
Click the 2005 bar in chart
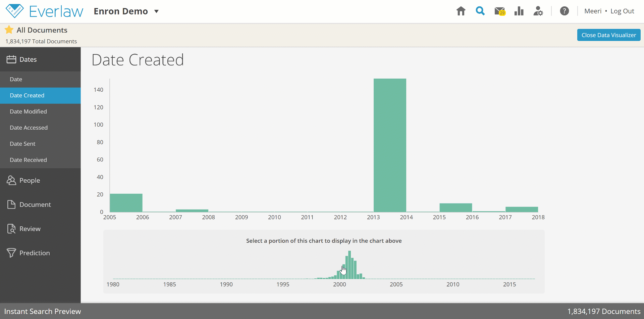coord(126,203)
